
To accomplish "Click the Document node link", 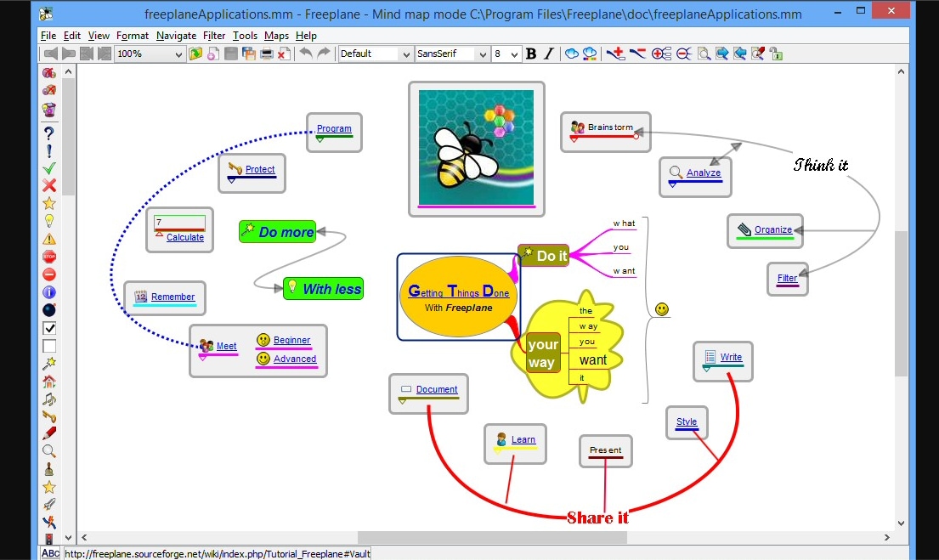I will pyautogui.click(x=437, y=389).
